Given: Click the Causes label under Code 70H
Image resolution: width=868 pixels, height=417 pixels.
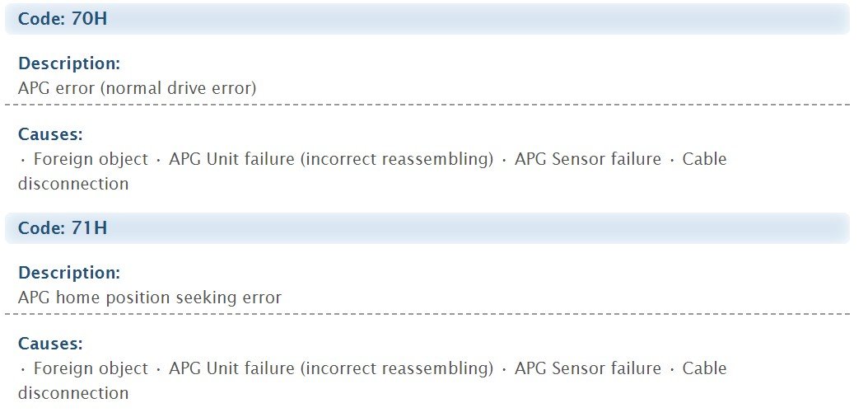Looking at the screenshot, I should 50,134.
